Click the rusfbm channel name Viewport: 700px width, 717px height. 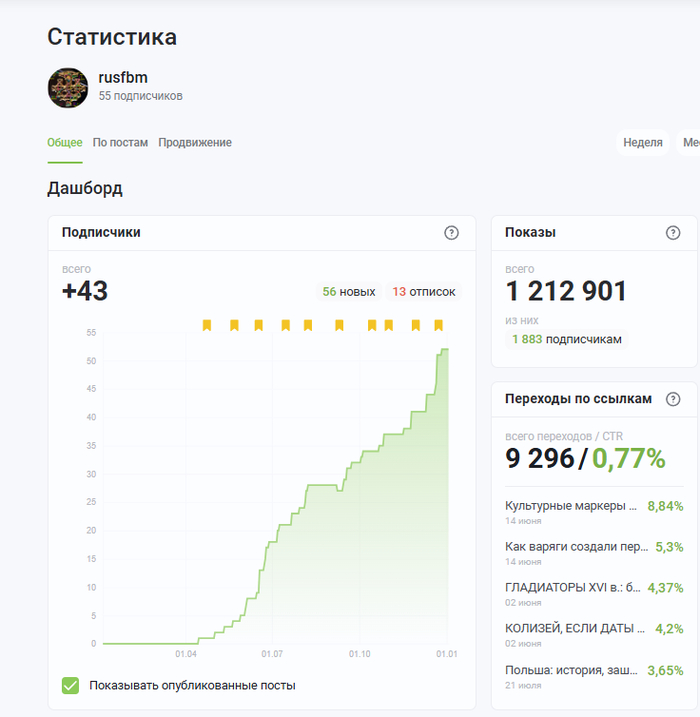click(x=123, y=78)
